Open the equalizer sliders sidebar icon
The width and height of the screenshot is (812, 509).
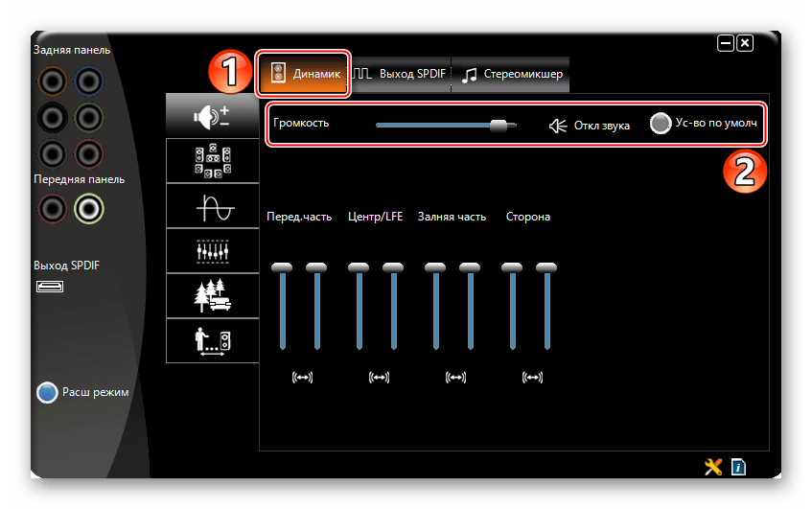(212, 251)
